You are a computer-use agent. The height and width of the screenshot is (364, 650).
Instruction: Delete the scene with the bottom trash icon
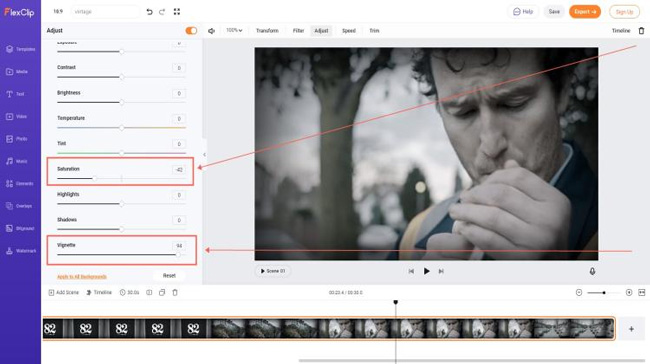175,293
